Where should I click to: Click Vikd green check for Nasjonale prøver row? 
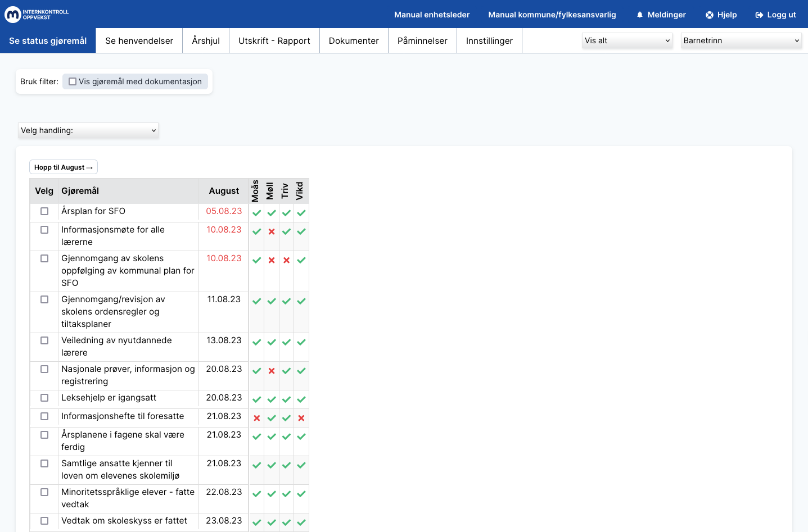(x=301, y=371)
